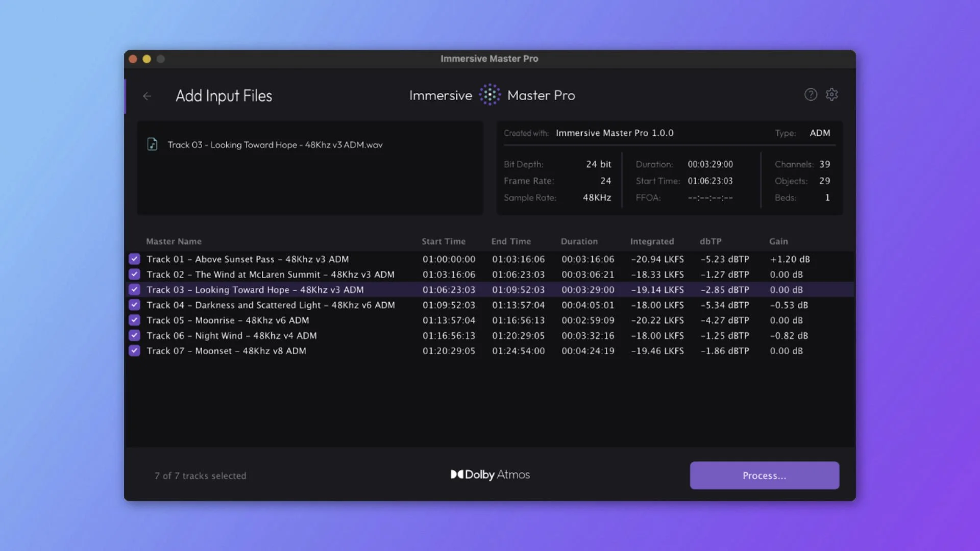Click the yellow minimize window button
The image size is (980, 551).
[146, 59]
